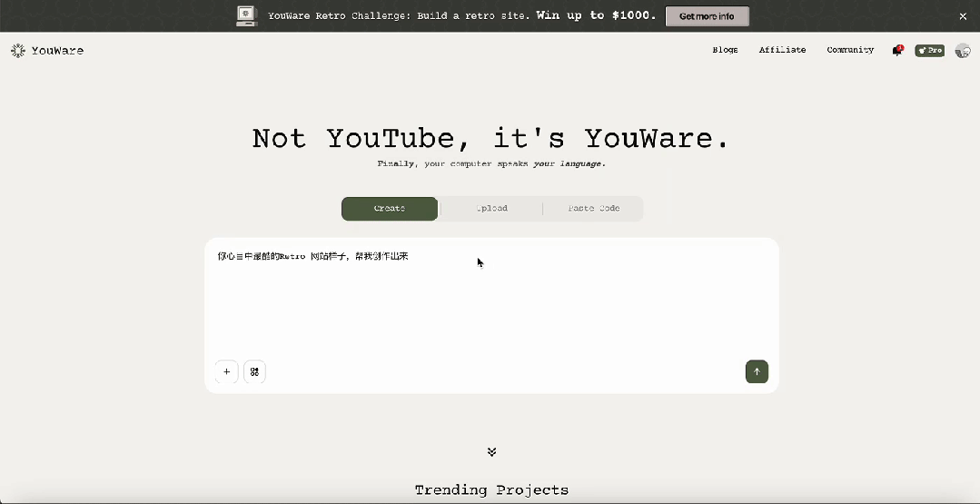Open notifications via the bell icon
The image size is (980, 504).
[x=897, y=51]
